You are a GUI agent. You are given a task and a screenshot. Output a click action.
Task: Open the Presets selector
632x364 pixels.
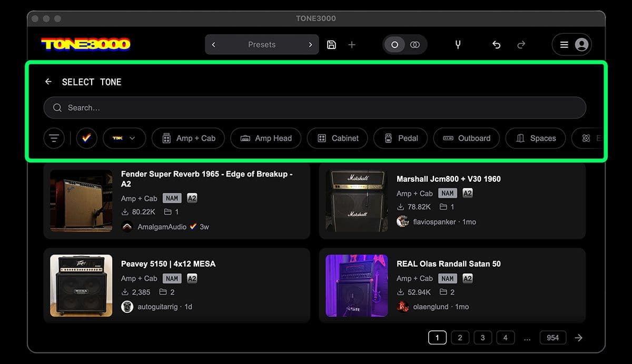tap(262, 45)
